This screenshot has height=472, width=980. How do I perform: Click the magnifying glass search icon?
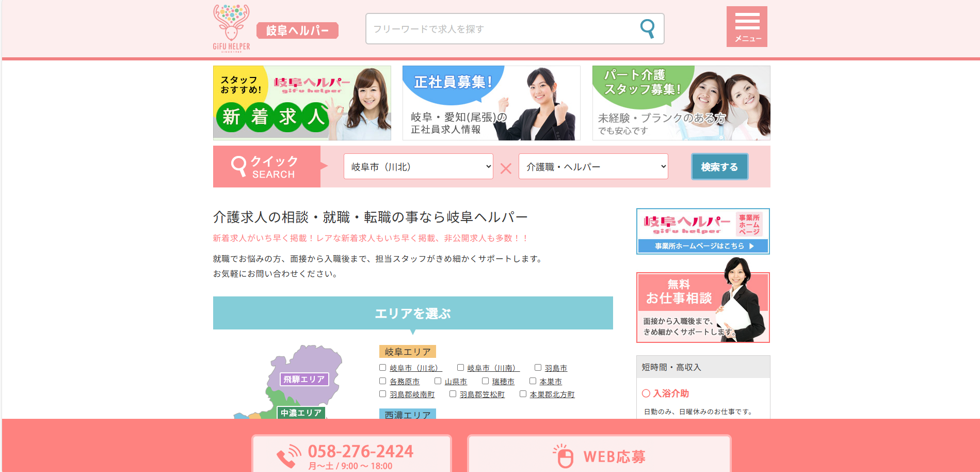tap(647, 28)
